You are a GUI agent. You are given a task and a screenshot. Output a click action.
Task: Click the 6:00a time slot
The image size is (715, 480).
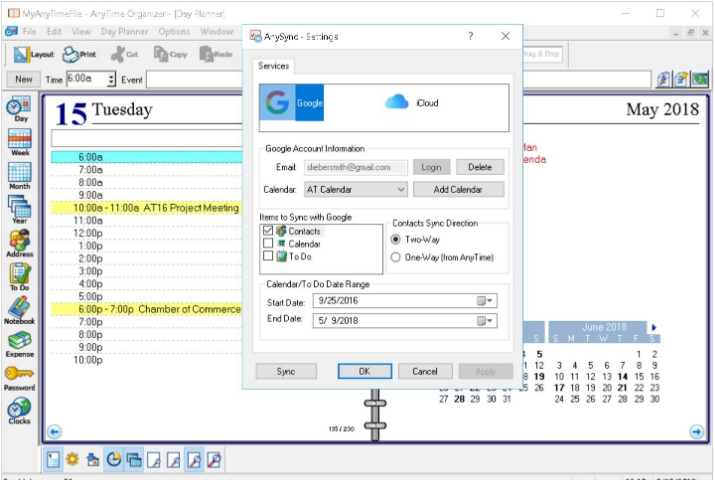point(146,157)
